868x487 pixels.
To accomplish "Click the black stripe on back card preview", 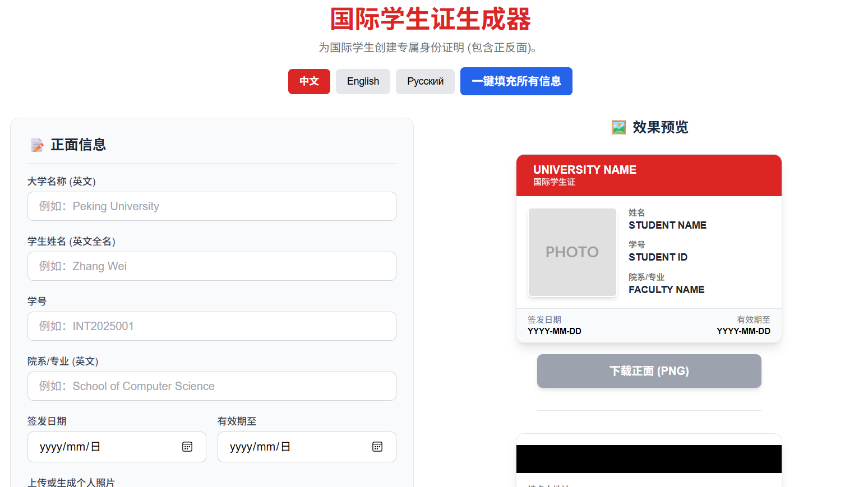I will 649,459.
